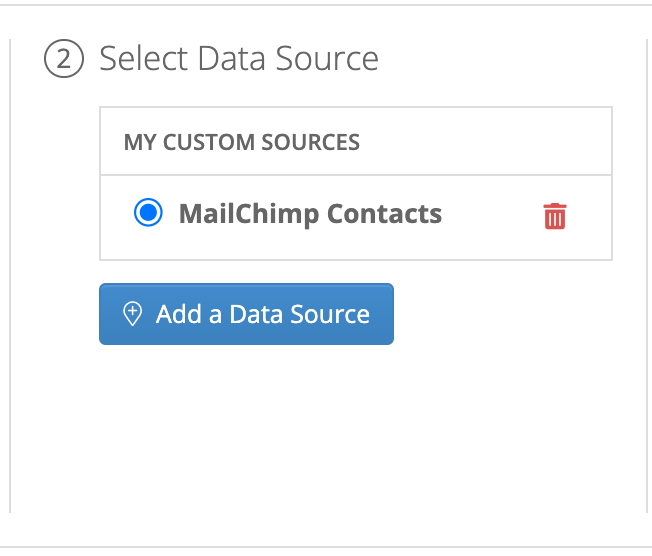
Task: Click the Select Data Source heading
Action: [239, 59]
